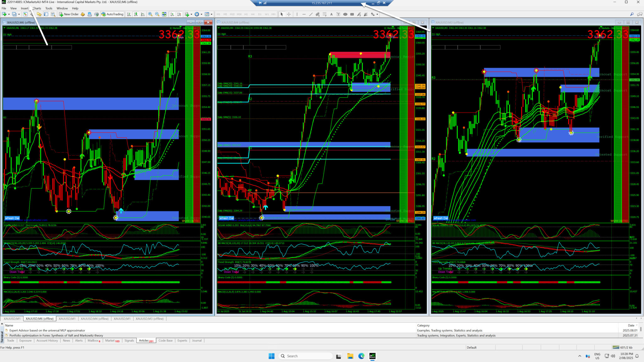This screenshot has height=362, width=644.
Task: Zoom in on the chart
Action: [150, 14]
